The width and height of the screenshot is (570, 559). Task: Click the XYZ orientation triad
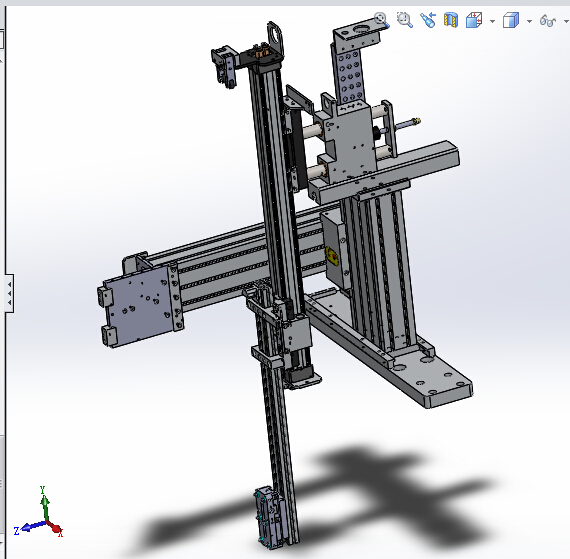[39, 513]
